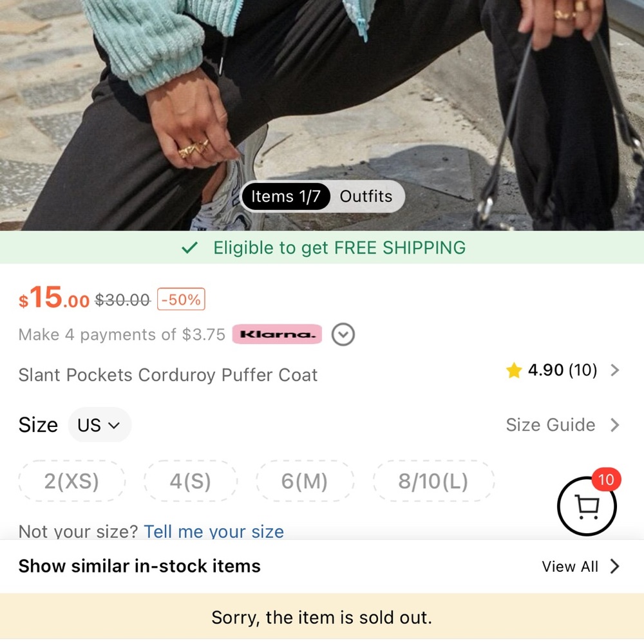Open the shopping cart icon
Screen dimensions: 644x644
click(x=586, y=507)
